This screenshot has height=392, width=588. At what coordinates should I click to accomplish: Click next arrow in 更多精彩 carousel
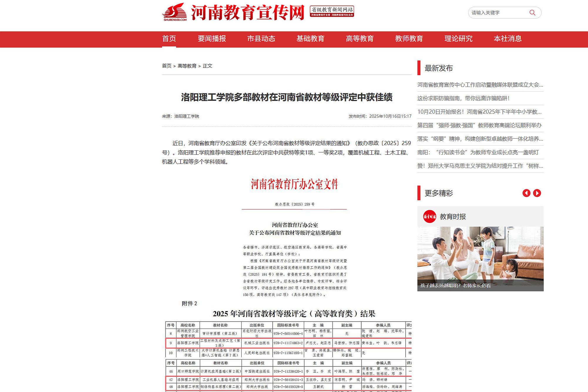coord(537,193)
